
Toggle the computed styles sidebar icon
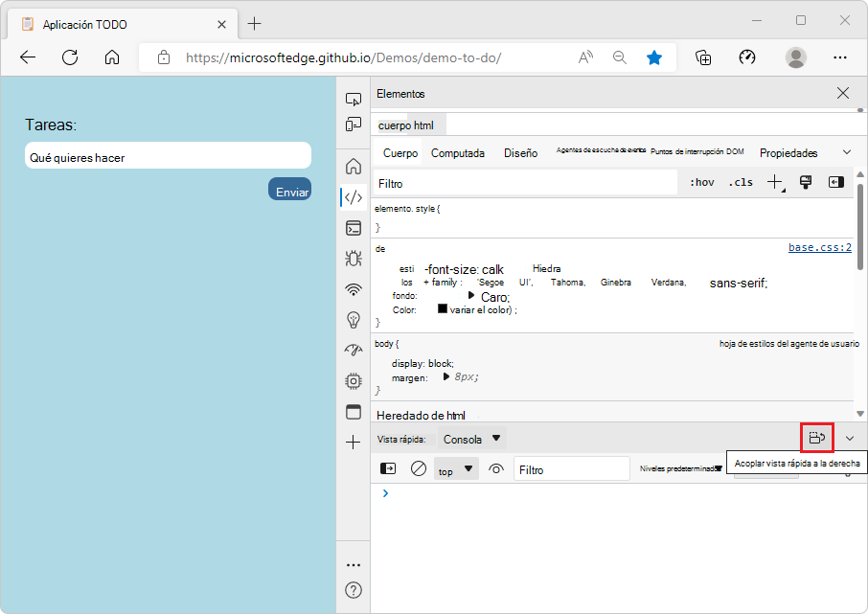tap(835, 182)
